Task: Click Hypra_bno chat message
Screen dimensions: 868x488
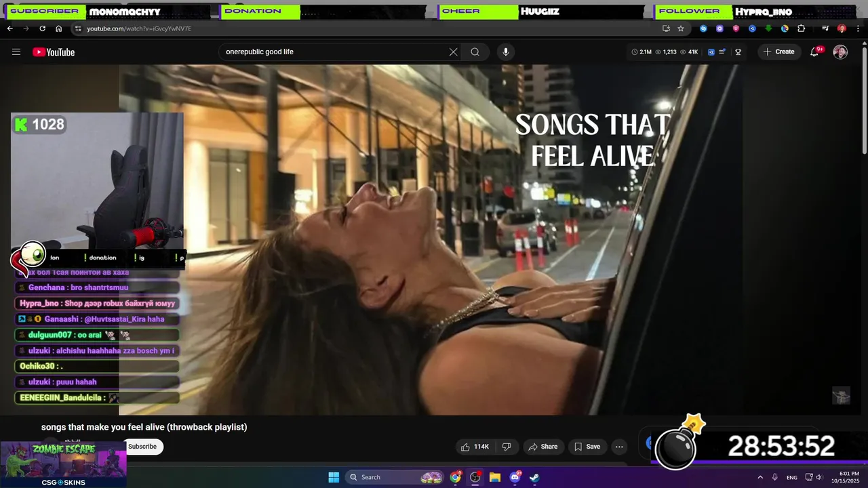Action: point(97,303)
